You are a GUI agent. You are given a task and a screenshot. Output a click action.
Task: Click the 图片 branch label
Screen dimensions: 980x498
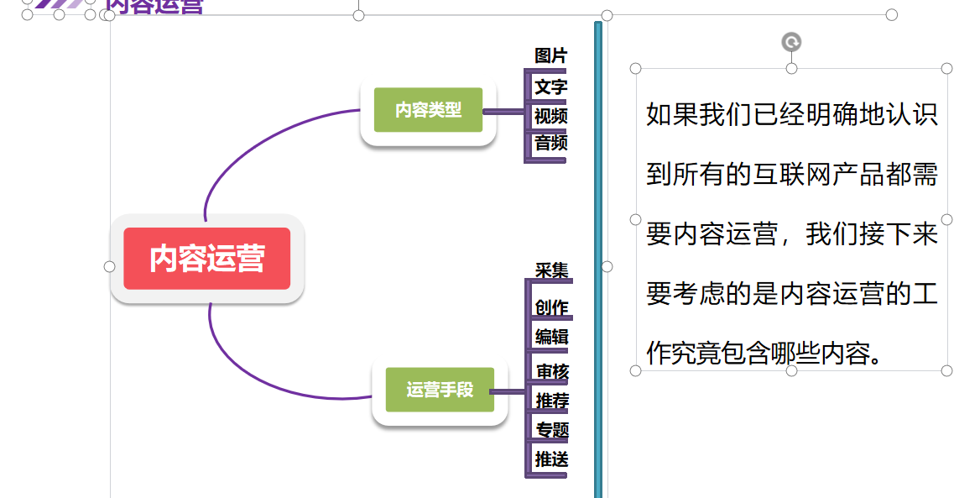[x=550, y=55]
